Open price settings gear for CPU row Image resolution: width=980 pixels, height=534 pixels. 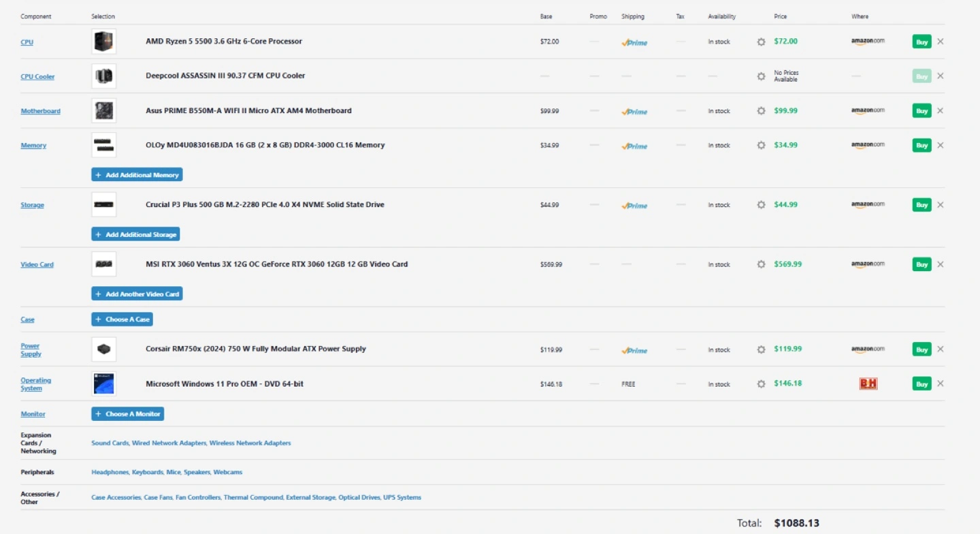tap(761, 42)
